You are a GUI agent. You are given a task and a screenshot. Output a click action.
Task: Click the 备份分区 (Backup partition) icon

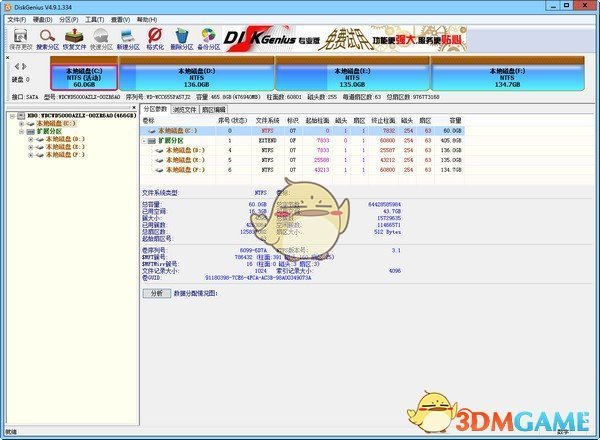click(209, 36)
